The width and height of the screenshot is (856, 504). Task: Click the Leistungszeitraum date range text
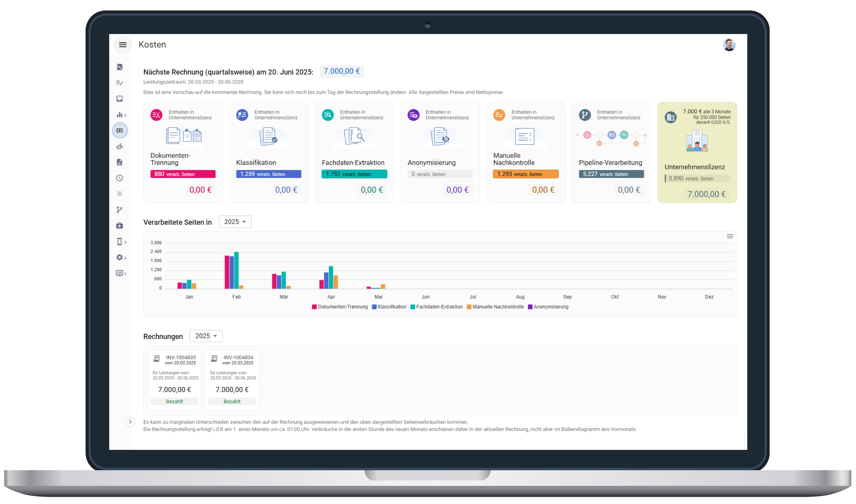[193, 82]
